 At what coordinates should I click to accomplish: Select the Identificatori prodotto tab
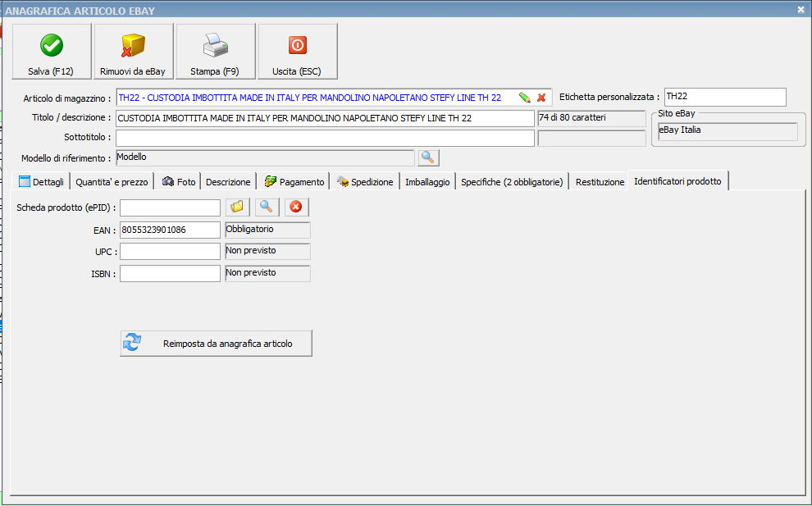point(677,180)
